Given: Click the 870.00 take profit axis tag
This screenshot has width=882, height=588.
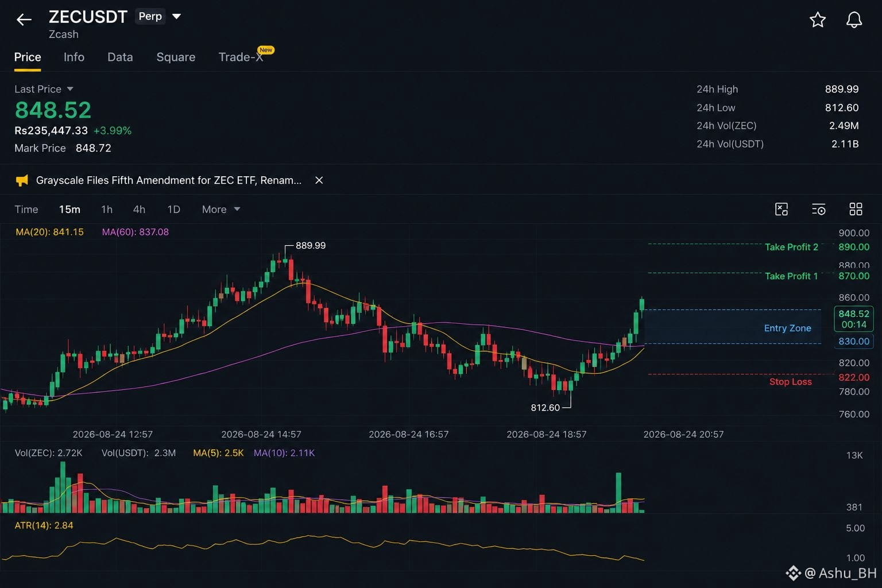Looking at the screenshot, I should (x=854, y=276).
